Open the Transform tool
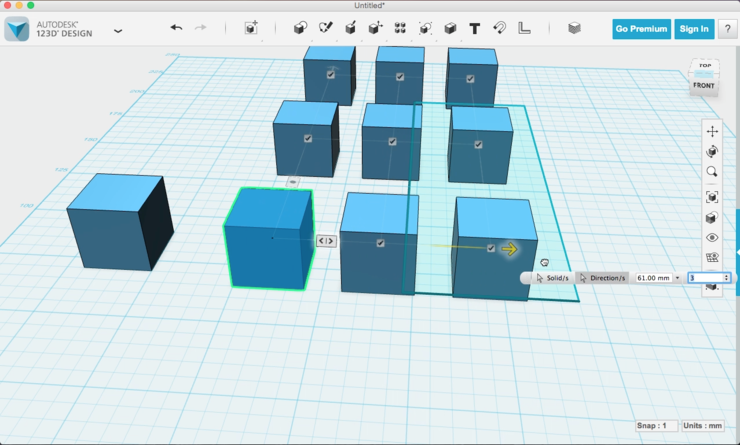740x445 pixels. 251,28
